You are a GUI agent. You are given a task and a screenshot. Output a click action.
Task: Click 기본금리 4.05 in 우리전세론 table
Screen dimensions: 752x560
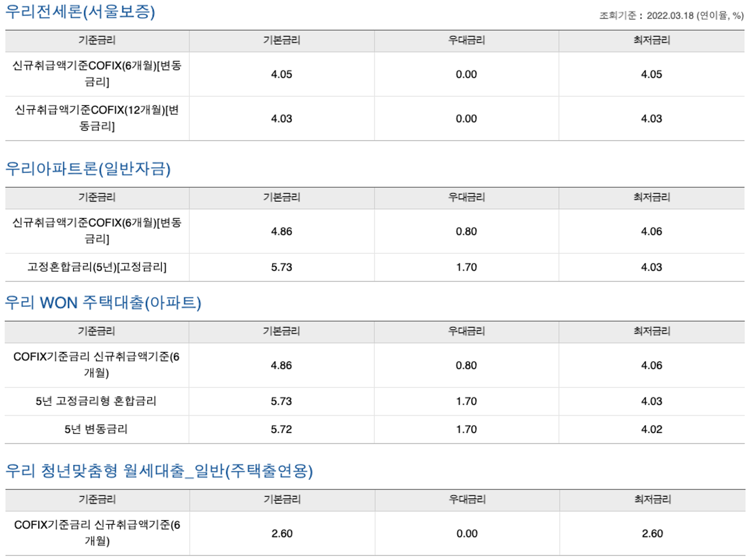281,74
